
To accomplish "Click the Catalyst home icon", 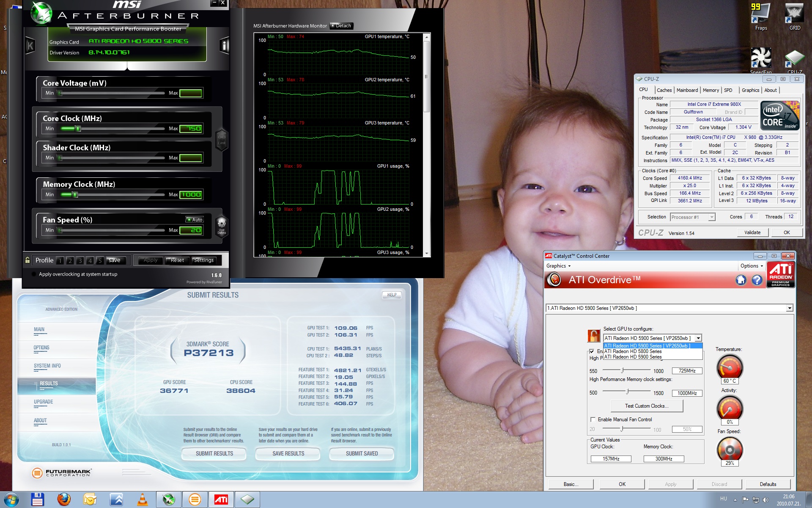I will (x=741, y=280).
